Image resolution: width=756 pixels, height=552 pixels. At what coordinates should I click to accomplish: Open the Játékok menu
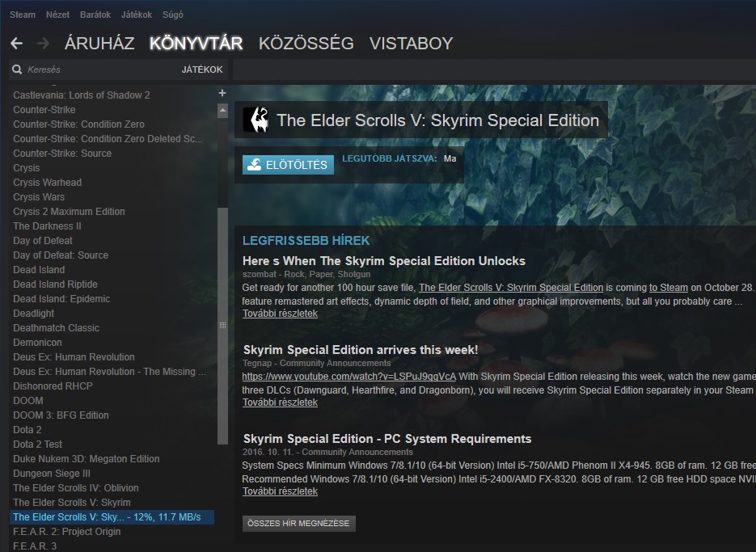[137, 15]
